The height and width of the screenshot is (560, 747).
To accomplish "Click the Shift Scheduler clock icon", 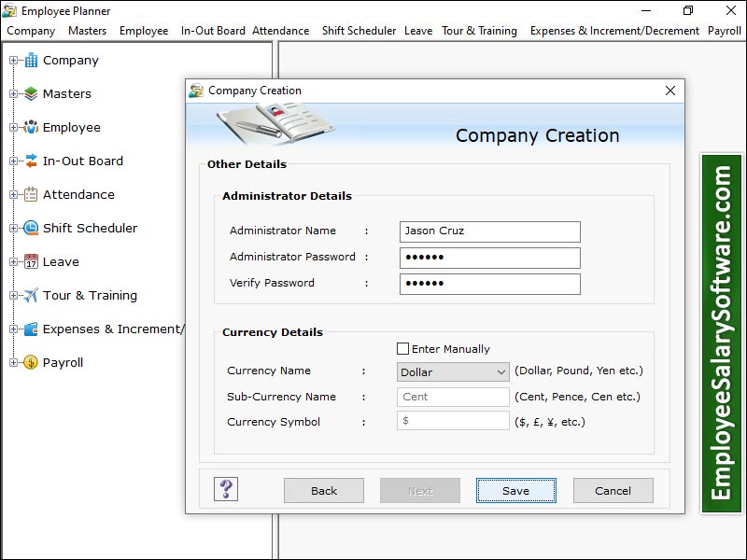I will 31,229.
